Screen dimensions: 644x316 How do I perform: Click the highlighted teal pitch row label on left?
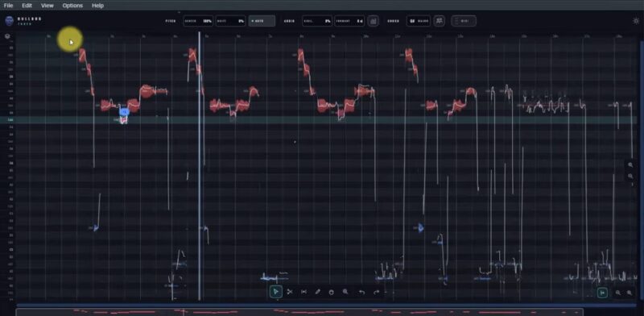pos(11,120)
